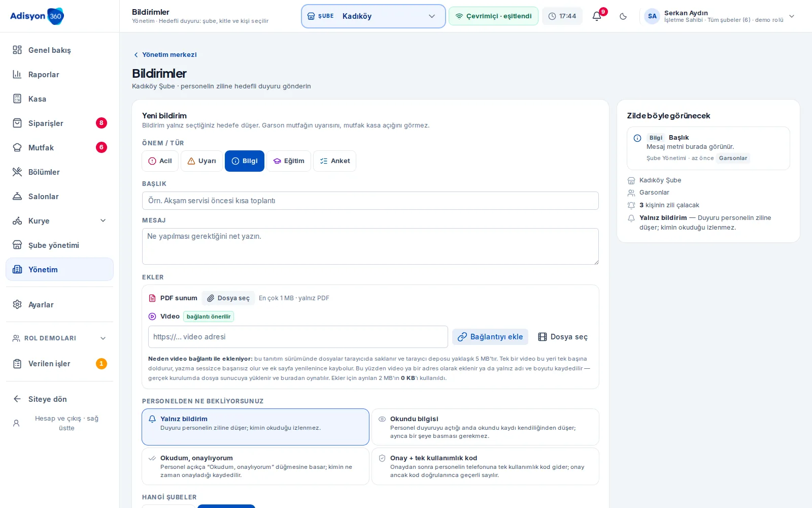Click the Ayarlar gear icon
Viewport: 812px width, 508px height.
pyautogui.click(x=17, y=305)
